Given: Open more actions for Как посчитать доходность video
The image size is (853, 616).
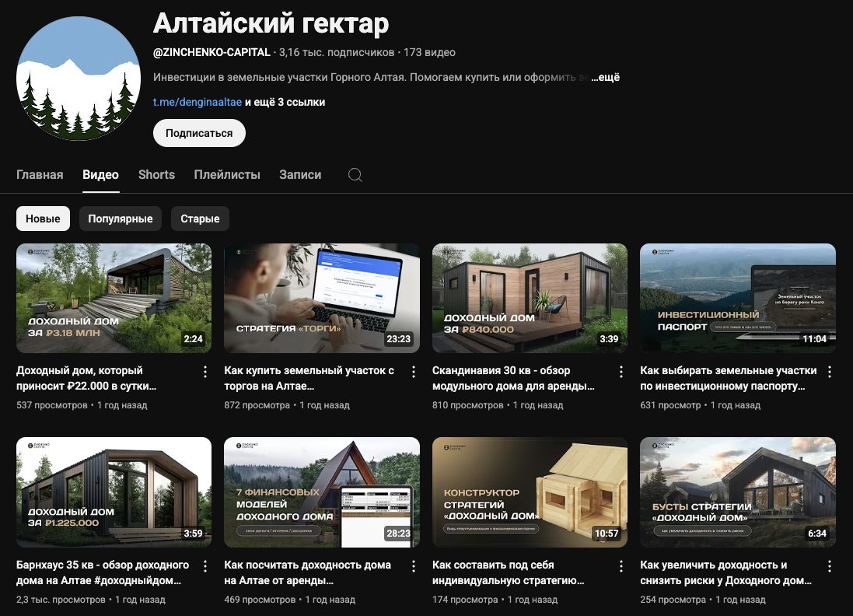Looking at the screenshot, I should pyautogui.click(x=414, y=565).
